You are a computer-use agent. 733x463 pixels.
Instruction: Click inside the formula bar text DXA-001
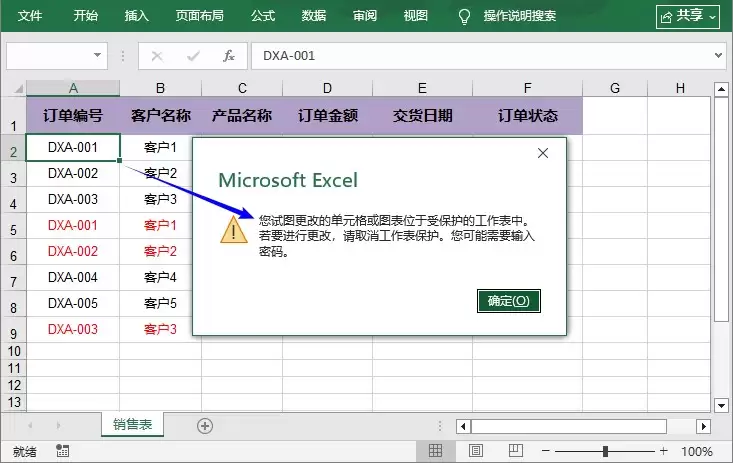[289, 56]
